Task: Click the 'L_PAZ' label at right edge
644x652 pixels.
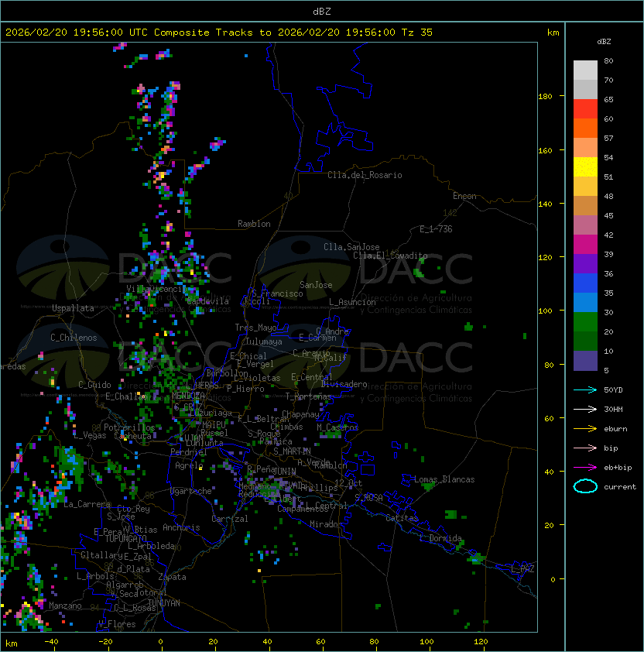Action: [522, 569]
